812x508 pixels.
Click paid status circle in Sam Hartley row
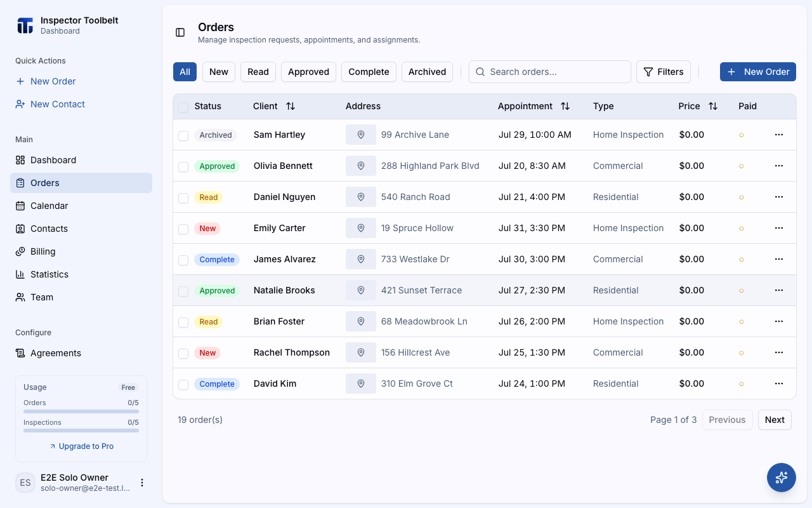[742, 135]
